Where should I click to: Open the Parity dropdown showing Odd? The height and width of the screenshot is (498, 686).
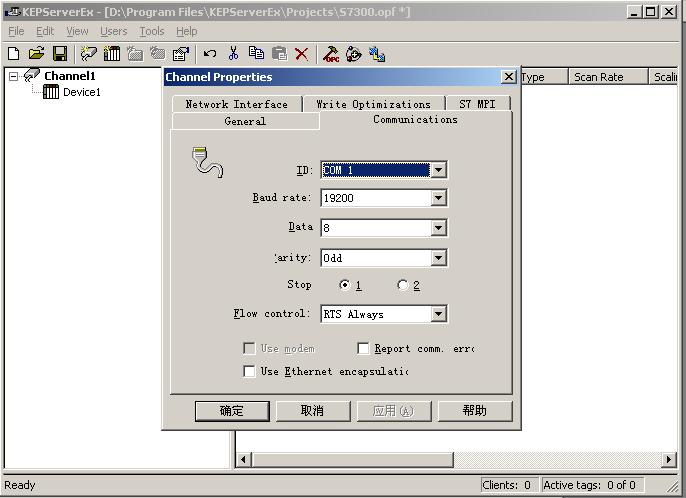(x=438, y=258)
